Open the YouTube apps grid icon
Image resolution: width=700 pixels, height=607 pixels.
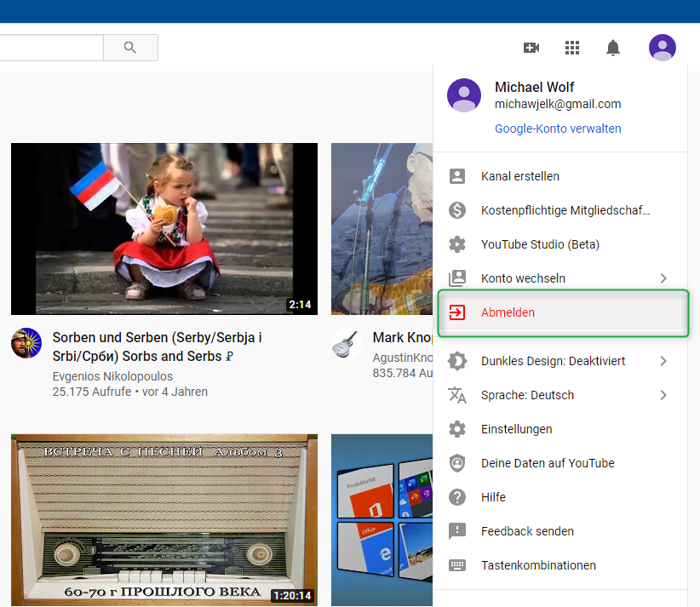click(572, 48)
